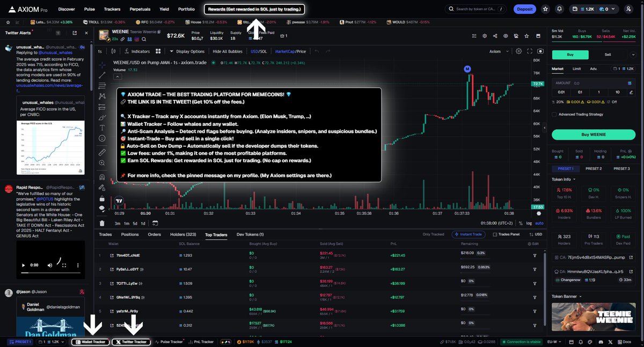Open the notifications bell
The width and height of the screenshot is (644, 347).
(x=560, y=9)
